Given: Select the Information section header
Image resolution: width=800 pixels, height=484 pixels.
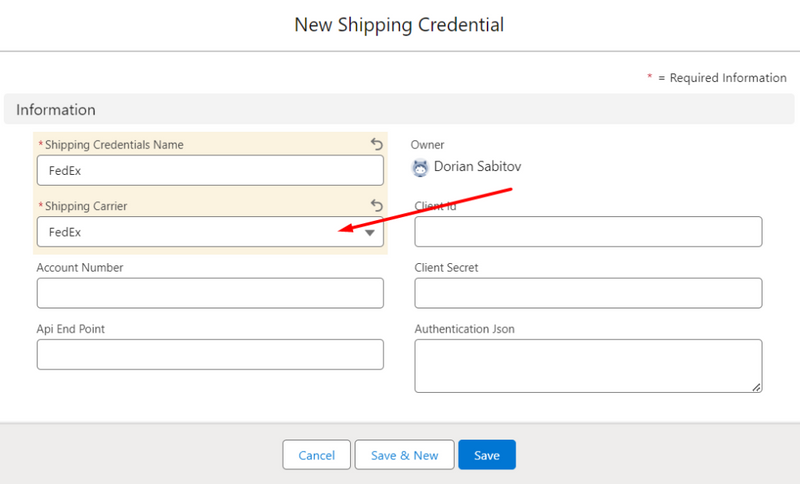Looking at the screenshot, I should coord(399,109).
